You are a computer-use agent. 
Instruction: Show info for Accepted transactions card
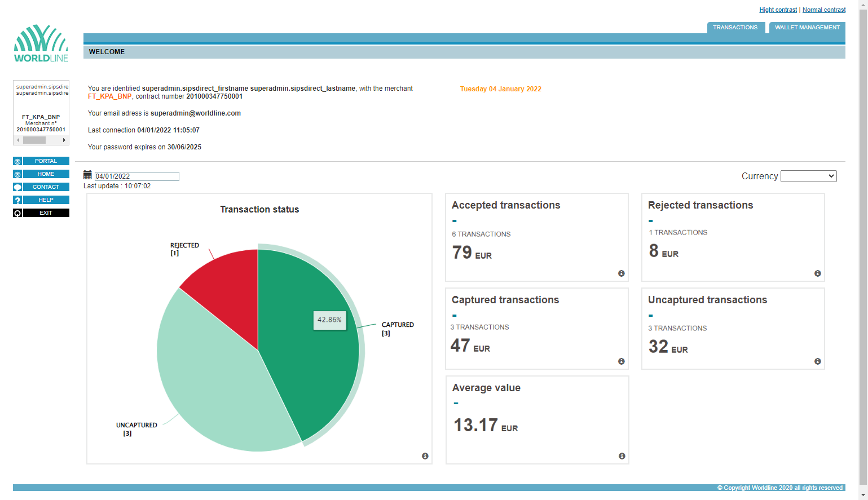coord(622,273)
